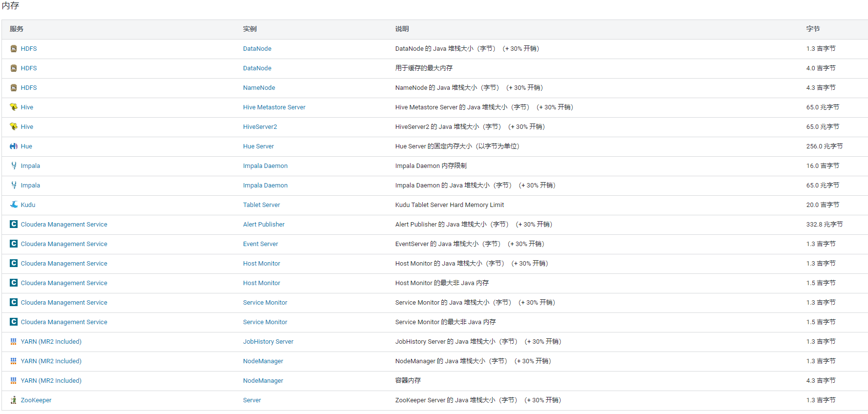This screenshot has width=868, height=414.
Task: Open the Tablet Server instance link
Action: (x=261, y=205)
